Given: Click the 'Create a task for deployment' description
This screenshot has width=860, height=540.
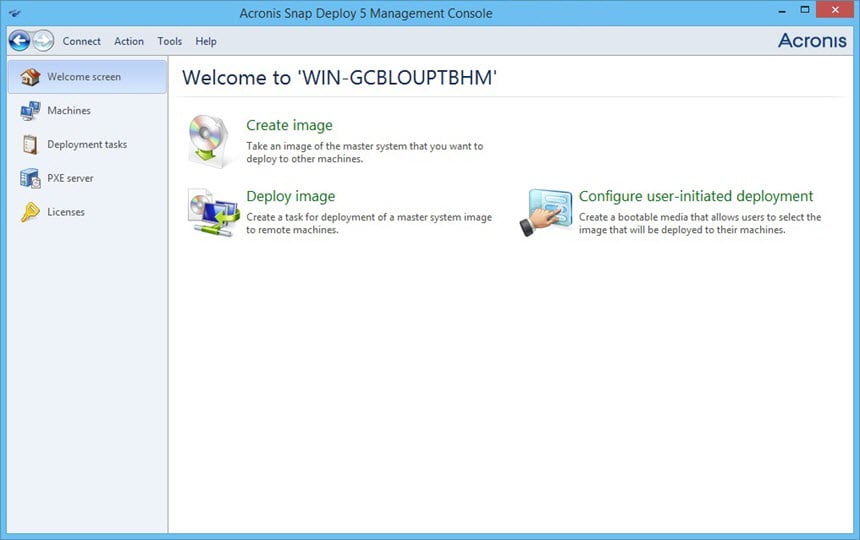Looking at the screenshot, I should (x=369, y=223).
